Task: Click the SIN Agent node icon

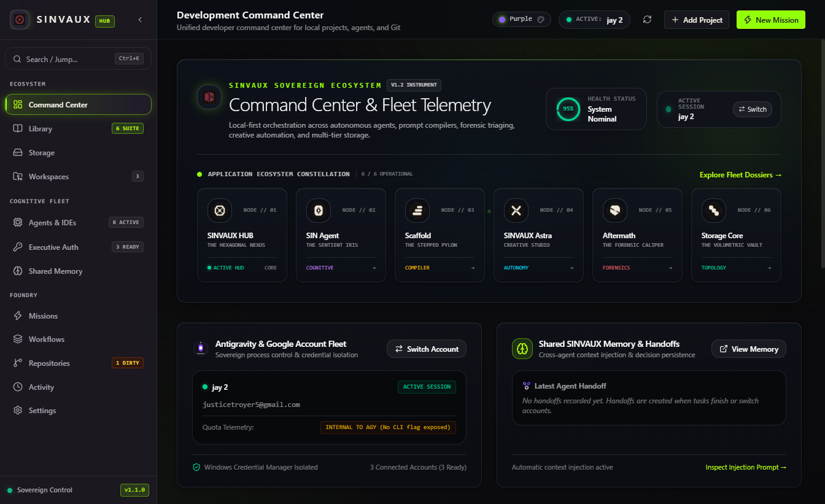Action: tap(318, 211)
